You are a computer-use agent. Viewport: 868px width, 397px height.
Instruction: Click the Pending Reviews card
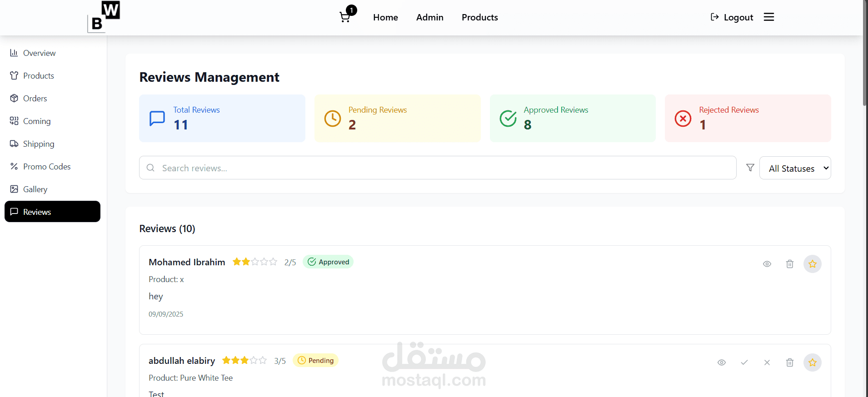pos(397,118)
